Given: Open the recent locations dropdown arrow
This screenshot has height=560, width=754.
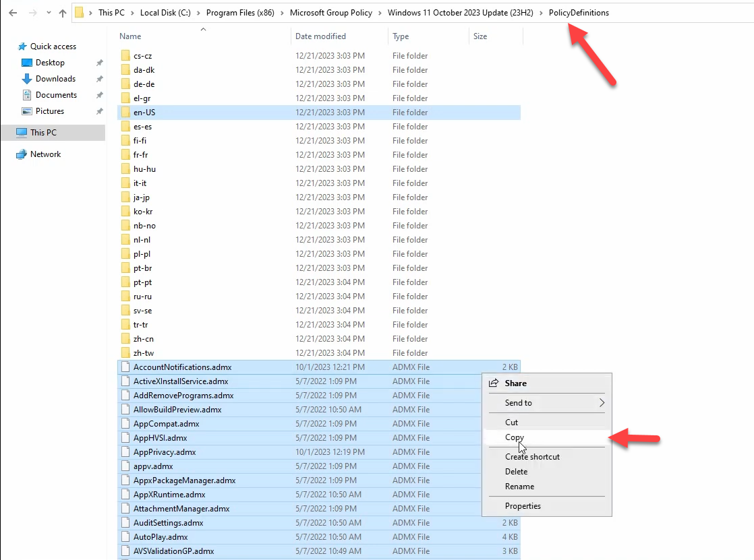Looking at the screenshot, I should 49,13.
